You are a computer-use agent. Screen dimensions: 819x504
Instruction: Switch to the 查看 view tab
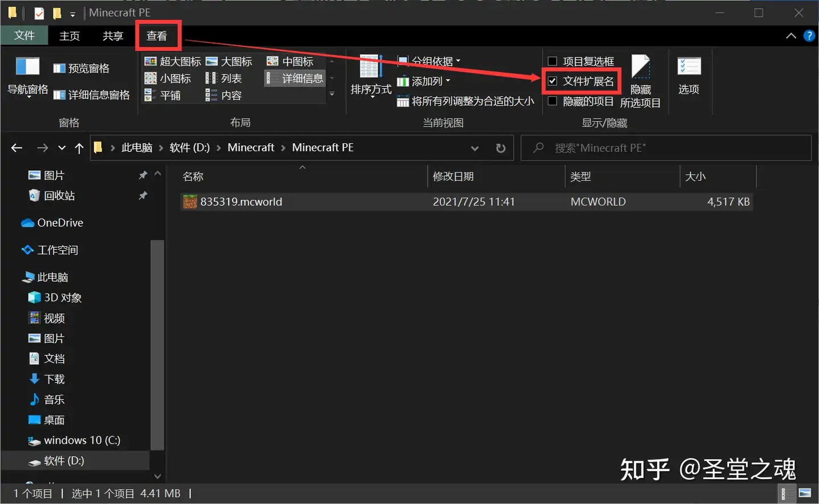pyautogui.click(x=157, y=36)
